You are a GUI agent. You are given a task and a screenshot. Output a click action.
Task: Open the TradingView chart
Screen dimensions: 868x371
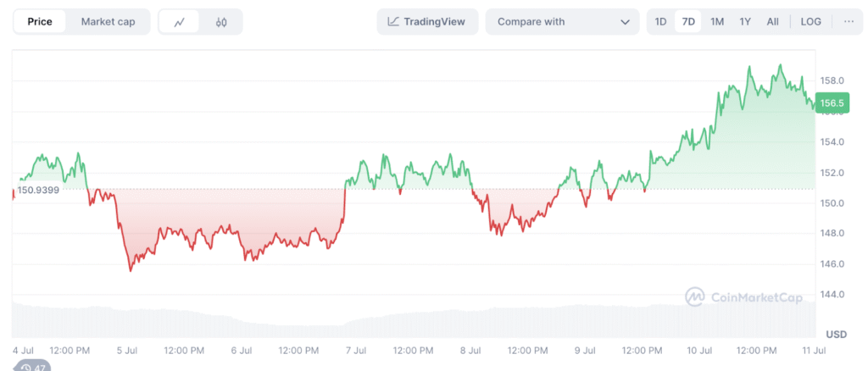pos(427,22)
